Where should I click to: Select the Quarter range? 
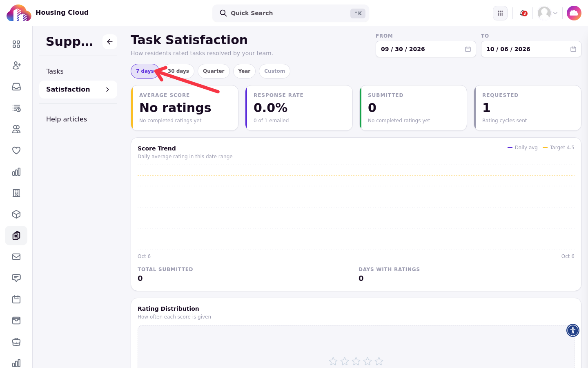click(x=214, y=71)
